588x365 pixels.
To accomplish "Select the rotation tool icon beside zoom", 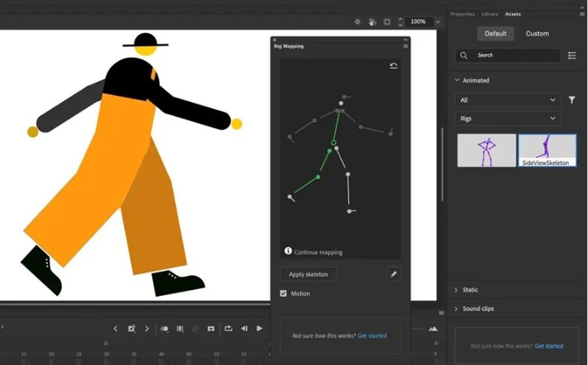I will (x=372, y=22).
